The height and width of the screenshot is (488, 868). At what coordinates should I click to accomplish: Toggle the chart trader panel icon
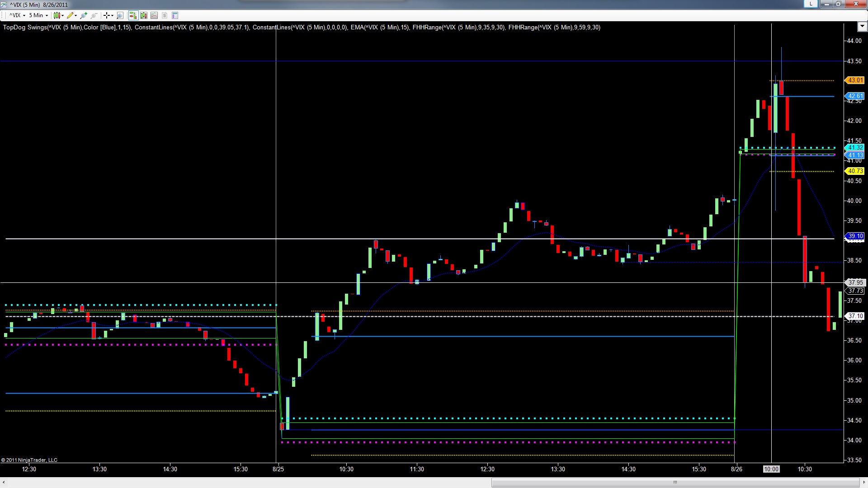[133, 15]
